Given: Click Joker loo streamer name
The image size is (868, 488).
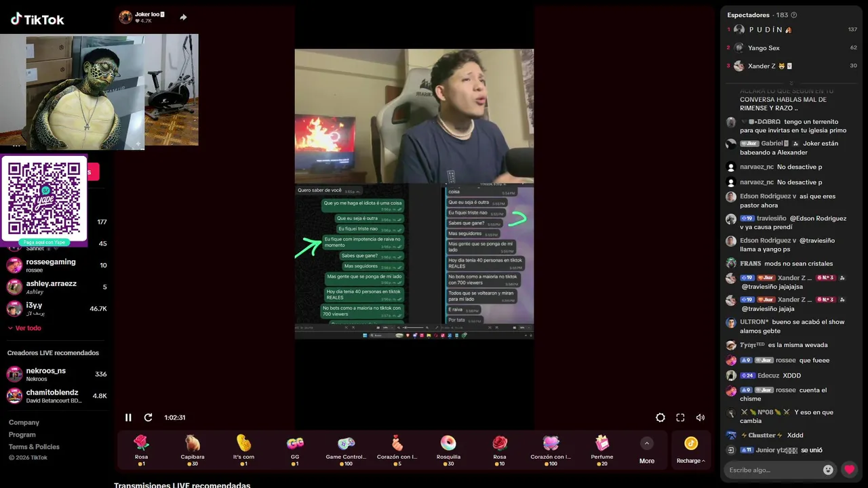Looking at the screenshot, I should [149, 14].
